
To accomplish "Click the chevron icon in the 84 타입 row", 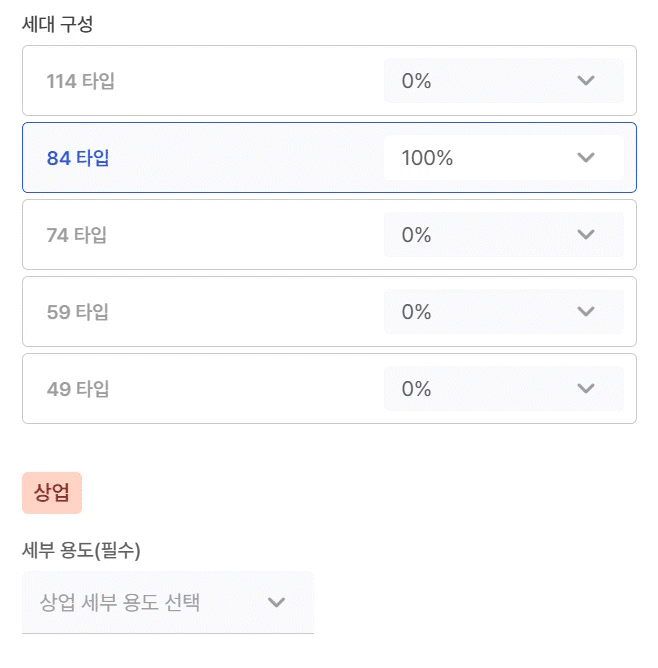I will point(586,158).
